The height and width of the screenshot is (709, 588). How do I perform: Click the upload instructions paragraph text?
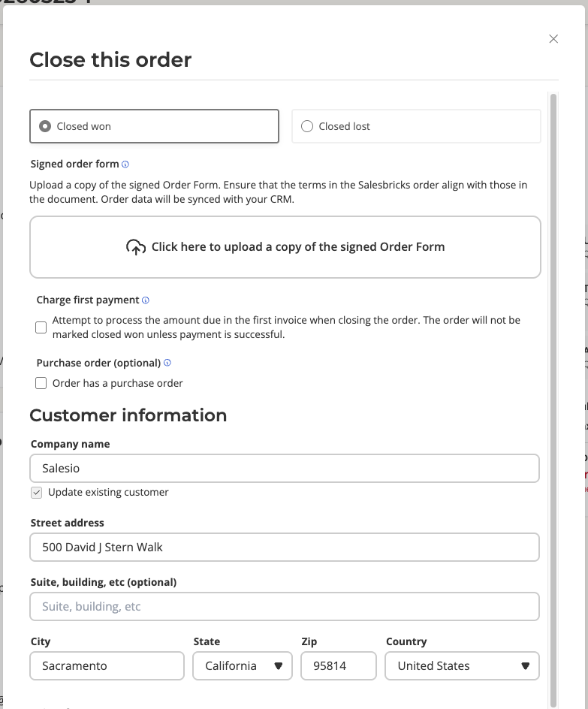click(x=279, y=192)
